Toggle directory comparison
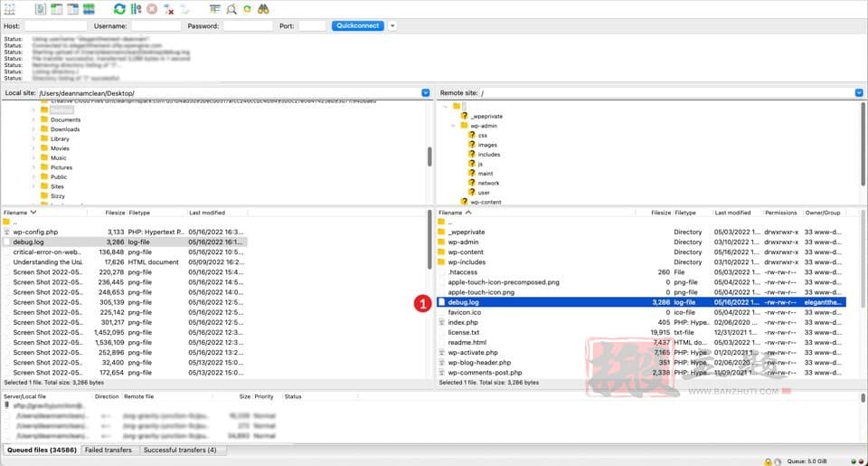868x466 pixels. [x=231, y=9]
